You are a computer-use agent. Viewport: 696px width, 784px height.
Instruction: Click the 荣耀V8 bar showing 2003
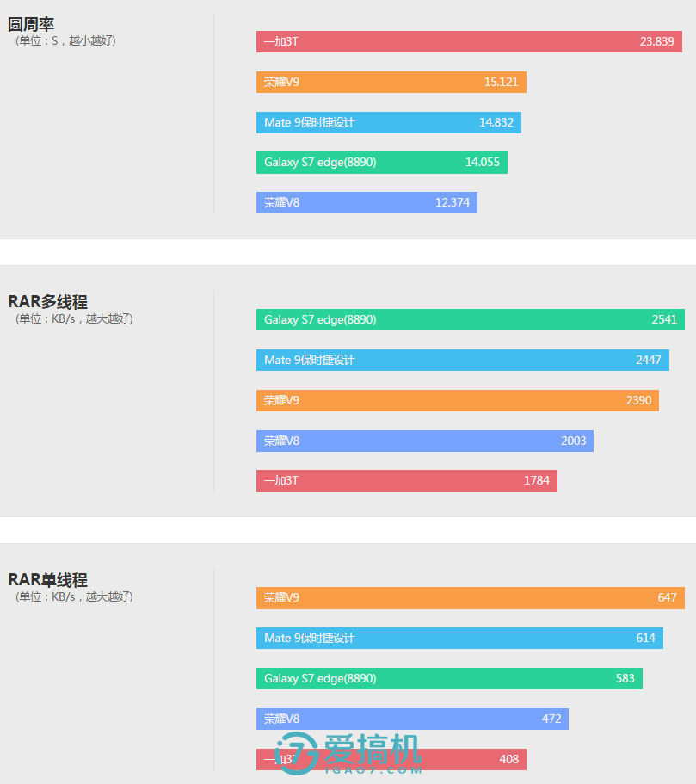[424, 441]
